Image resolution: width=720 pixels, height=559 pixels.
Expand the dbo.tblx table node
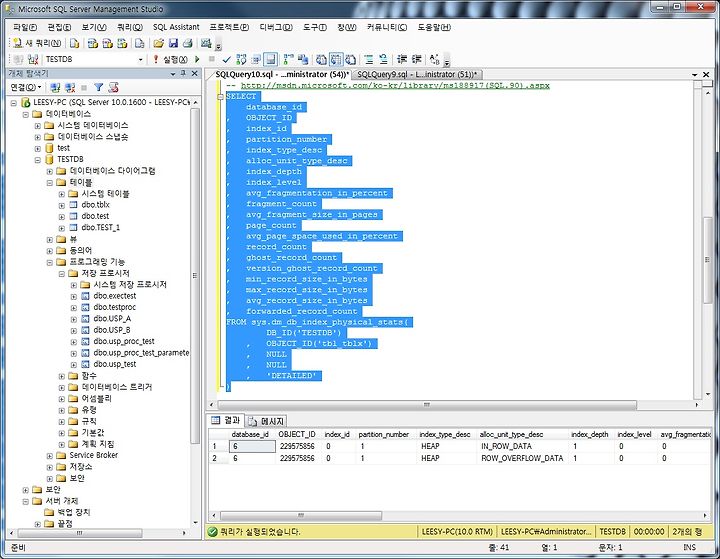pyautogui.click(x=62, y=205)
